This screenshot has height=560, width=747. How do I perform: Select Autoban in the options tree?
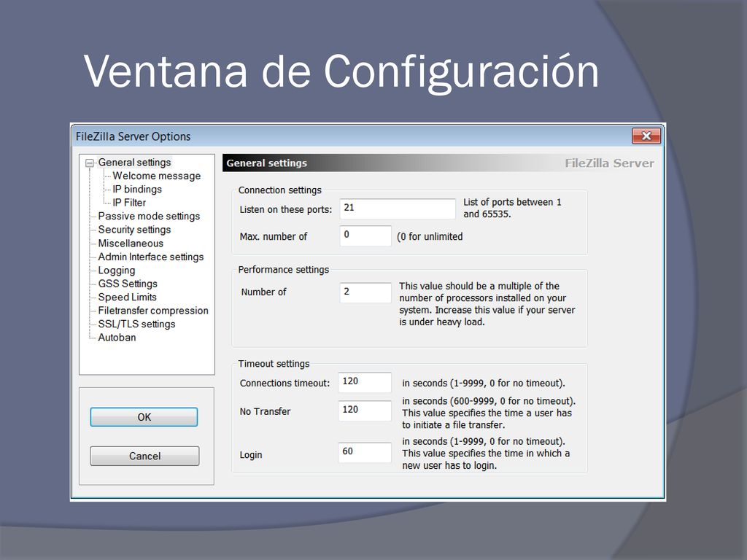pyautogui.click(x=117, y=337)
